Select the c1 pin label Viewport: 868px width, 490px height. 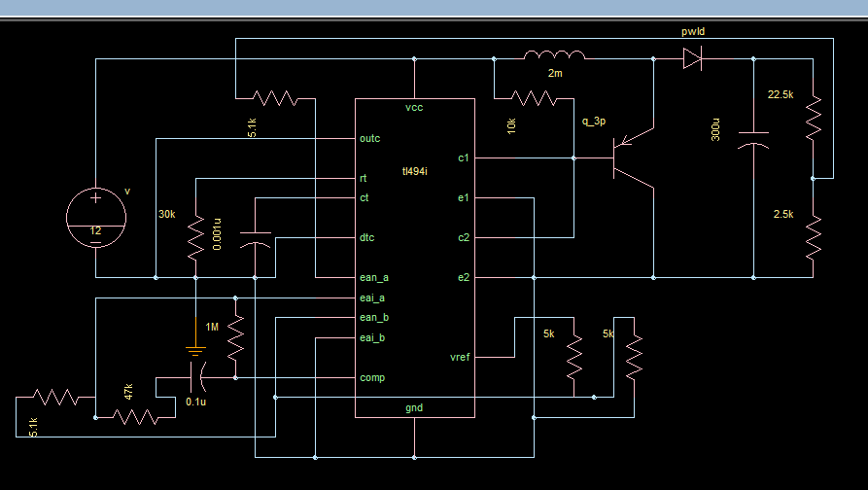(464, 157)
